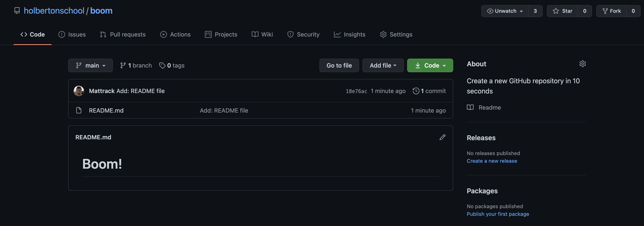Open About settings gear icon

[582, 64]
